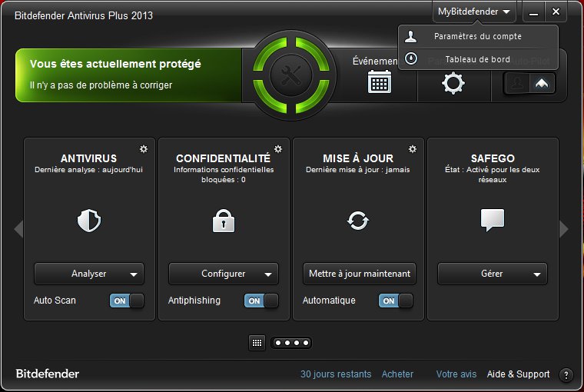This screenshot has width=584, height=392.
Task: Open the Événements calendar icon
Action: pyautogui.click(x=380, y=81)
